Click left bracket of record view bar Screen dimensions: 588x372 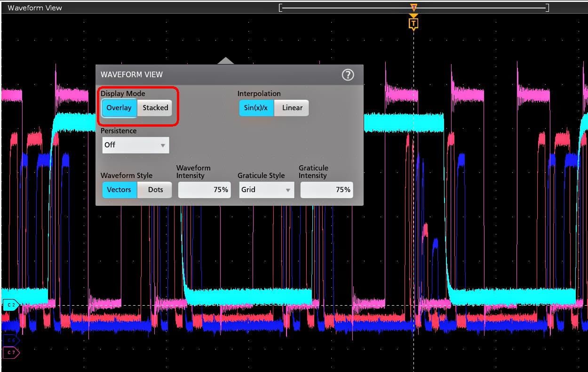click(x=281, y=8)
